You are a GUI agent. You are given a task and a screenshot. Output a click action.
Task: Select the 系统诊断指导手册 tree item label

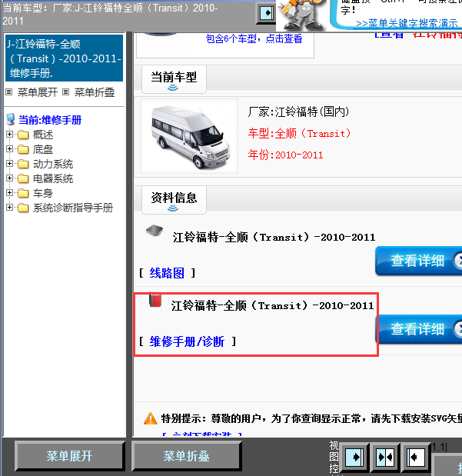[x=73, y=208]
